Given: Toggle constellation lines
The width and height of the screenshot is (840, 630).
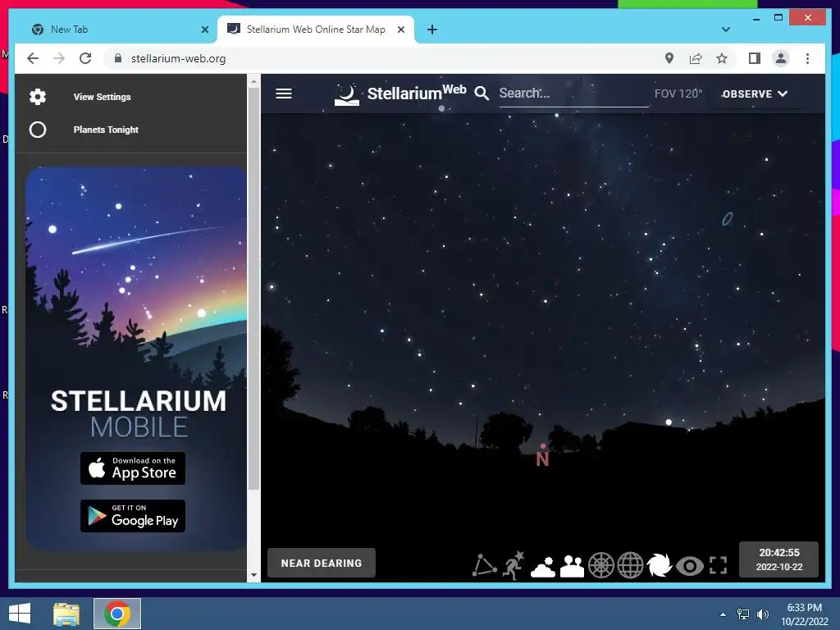Looking at the screenshot, I should click(x=484, y=566).
